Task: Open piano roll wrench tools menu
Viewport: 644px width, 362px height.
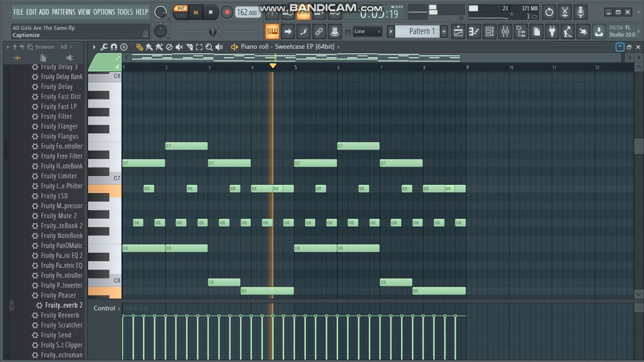Action: (104, 47)
